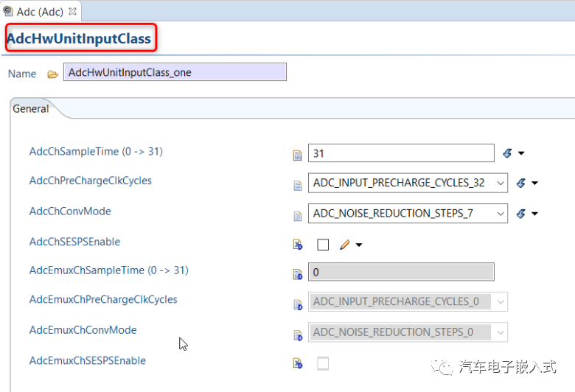Open the AdcChPreChargeClkCycles dropdown
Viewport: 575px width, 392px height.
pyautogui.click(x=501, y=183)
